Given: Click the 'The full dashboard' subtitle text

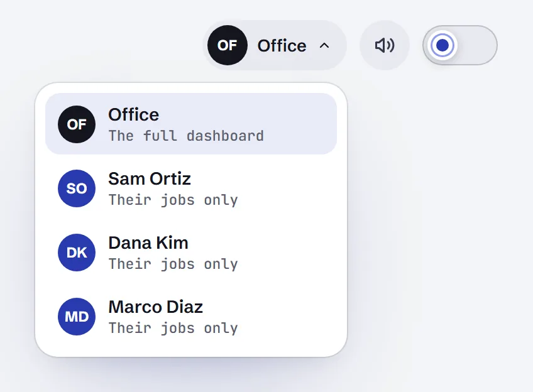Looking at the screenshot, I should point(186,136).
